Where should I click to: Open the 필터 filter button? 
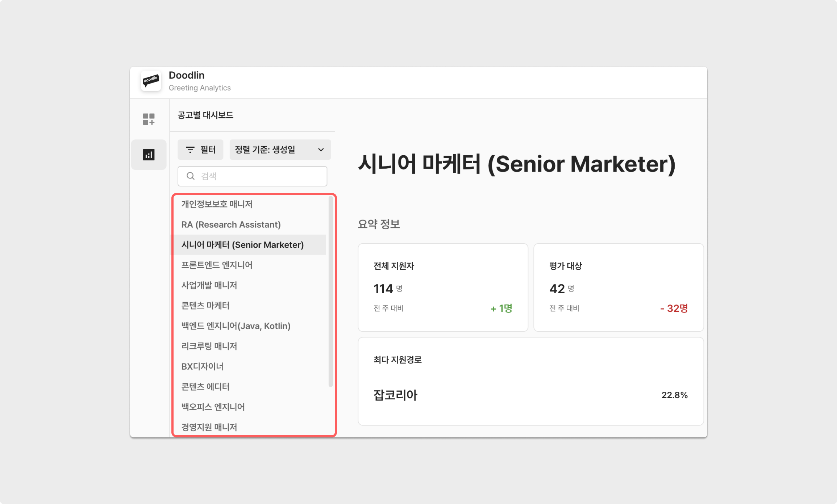click(200, 150)
